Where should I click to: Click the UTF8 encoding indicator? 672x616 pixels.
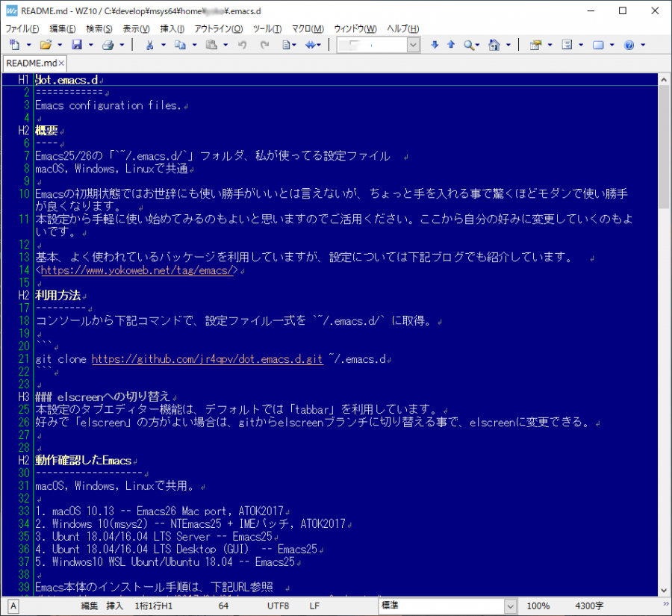(x=279, y=606)
